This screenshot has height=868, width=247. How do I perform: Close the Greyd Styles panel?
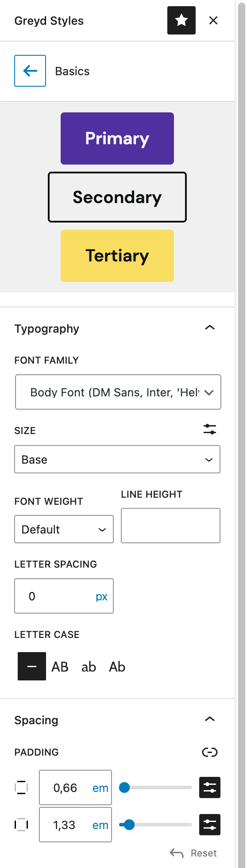point(213,20)
